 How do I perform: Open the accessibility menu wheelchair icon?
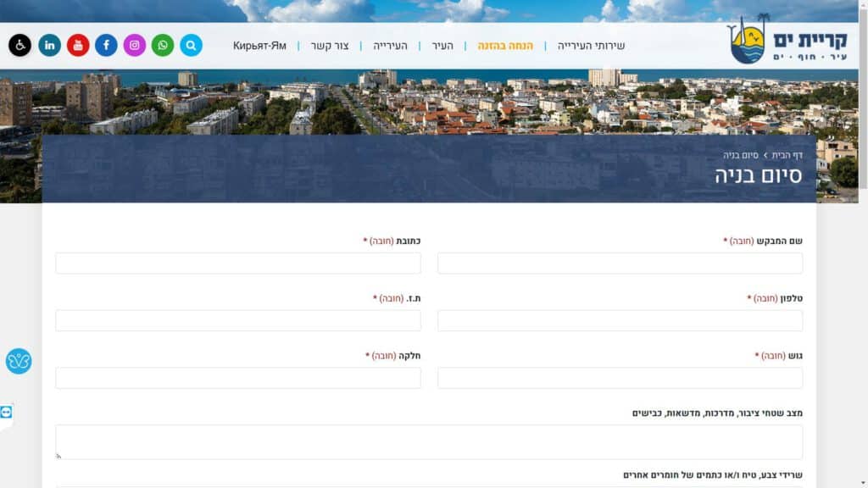pyautogui.click(x=19, y=45)
